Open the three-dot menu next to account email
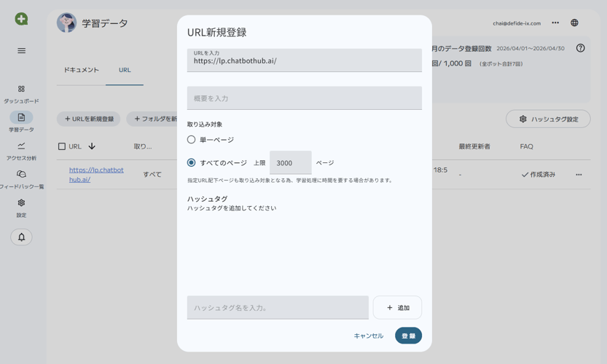This screenshot has width=607, height=364. point(555,23)
